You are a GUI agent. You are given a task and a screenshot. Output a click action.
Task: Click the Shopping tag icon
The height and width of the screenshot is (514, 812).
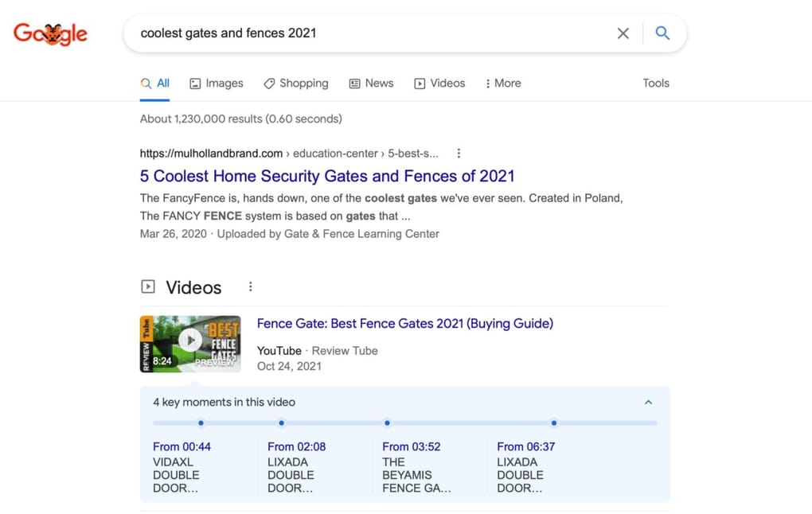coord(269,84)
